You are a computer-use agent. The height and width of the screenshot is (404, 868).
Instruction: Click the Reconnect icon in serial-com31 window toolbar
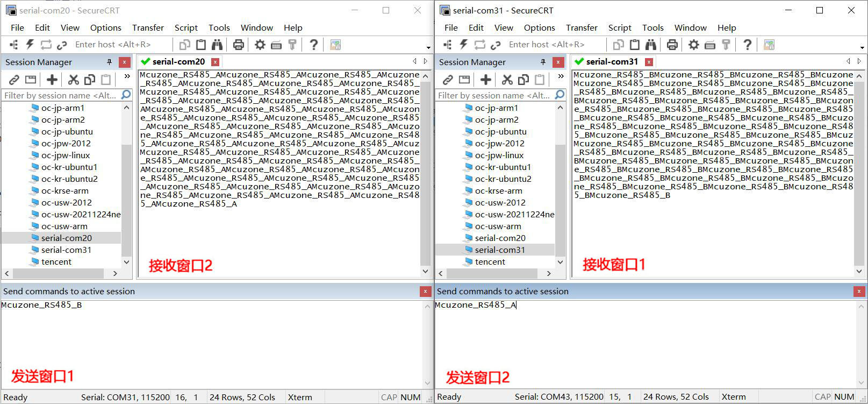[x=480, y=45]
